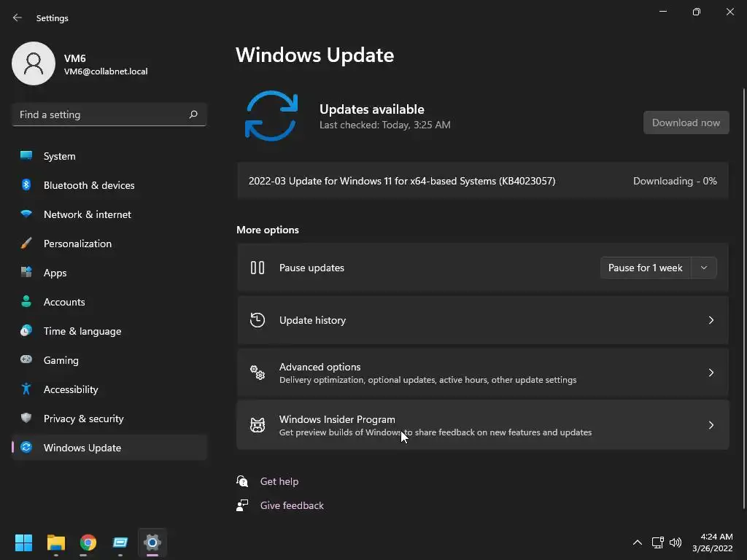Click the network display icon in system tray

[x=658, y=542]
